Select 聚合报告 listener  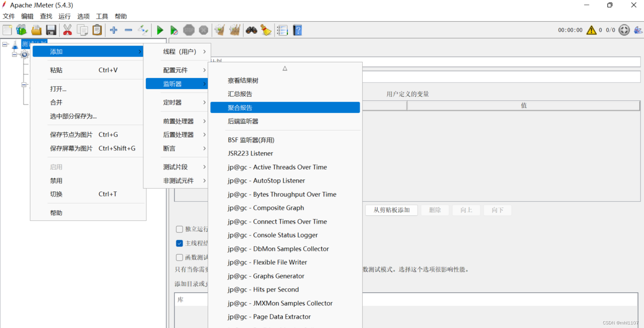pyautogui.click(x=285, y=108)
